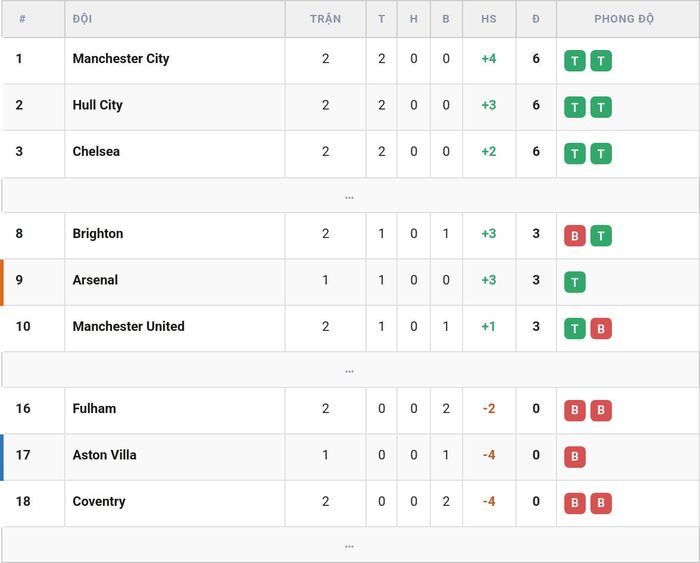Image resolution: width=700 pixels, height=563 pixels.
Task: Expand hidden rows below Coventry
Action: click(350, 545)
